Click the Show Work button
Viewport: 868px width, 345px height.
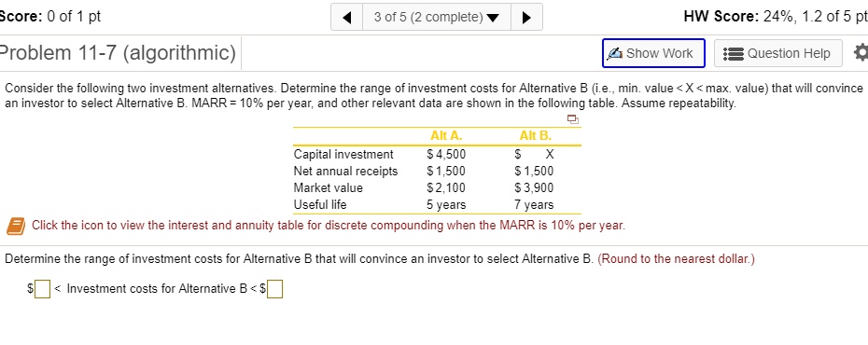(653, 53)
